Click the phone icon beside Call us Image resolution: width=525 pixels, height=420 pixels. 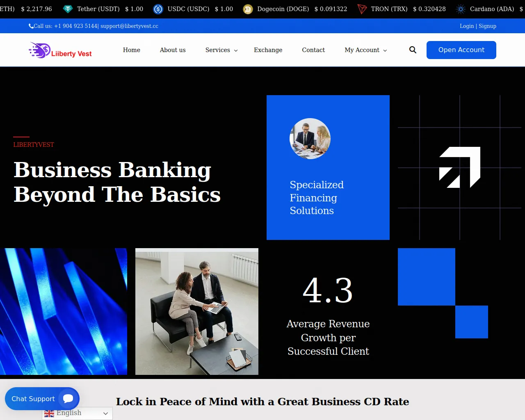point(31,26)
